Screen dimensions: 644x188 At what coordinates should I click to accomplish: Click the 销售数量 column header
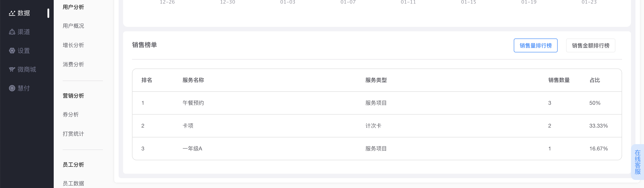pyautogui.click(x=559, y=80)
